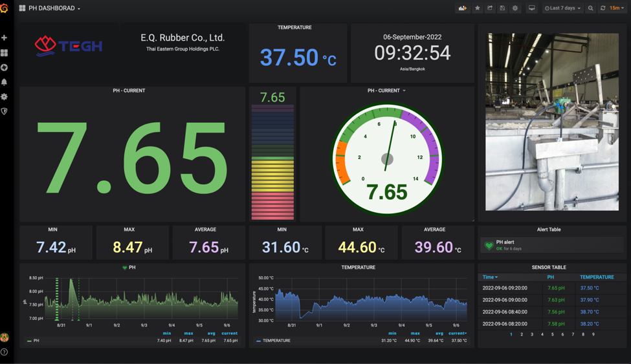Cycle view mode with monitor icon
This screenshot has width=631, height=364.
pos(532,8)
